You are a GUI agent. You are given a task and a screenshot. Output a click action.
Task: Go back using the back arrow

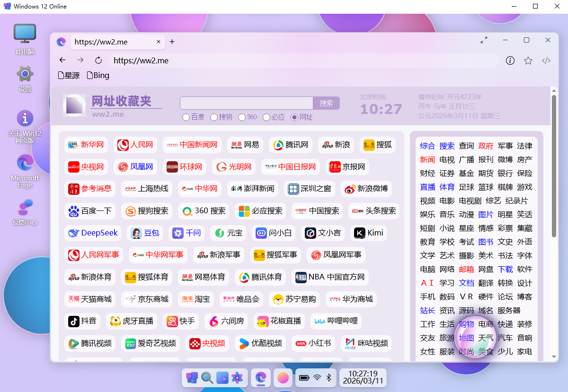(x=62, y=61)
